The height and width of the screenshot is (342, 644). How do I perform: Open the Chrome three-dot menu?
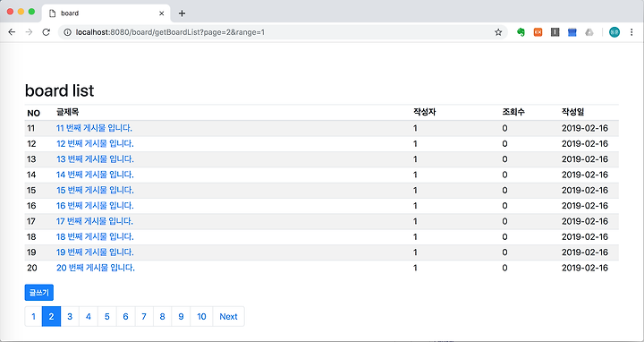[x=631, y=32]
